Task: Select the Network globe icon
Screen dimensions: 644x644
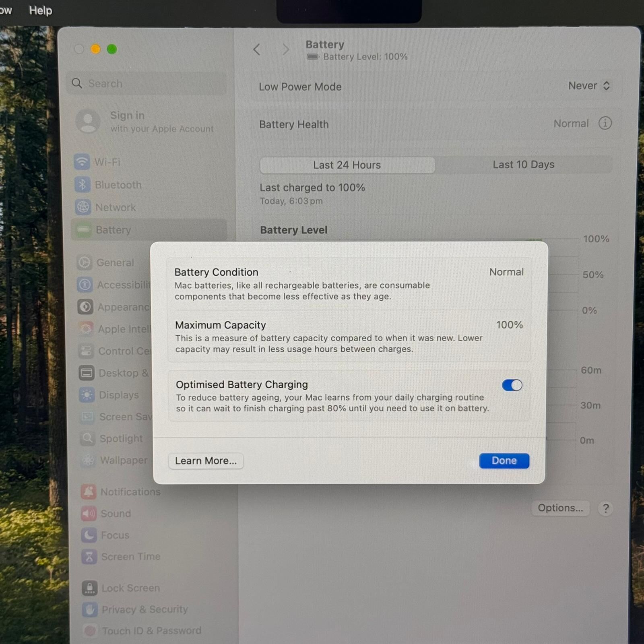Action: [x=83, y=207]
